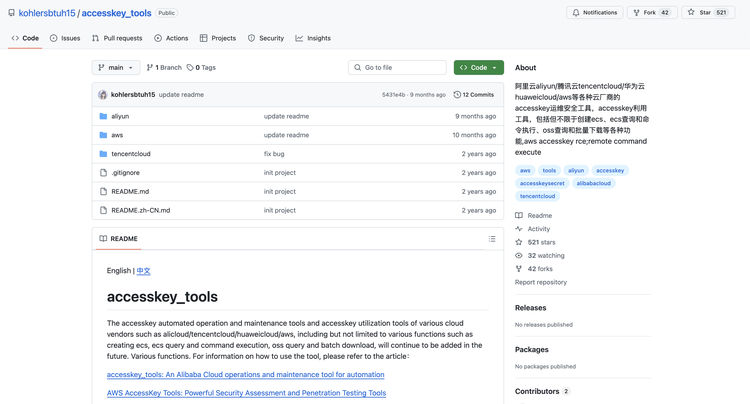This screenshot has height=404, width=750.
Task: Click the repository book icon beside kohlersbtuh15
Action: point(11,13)
